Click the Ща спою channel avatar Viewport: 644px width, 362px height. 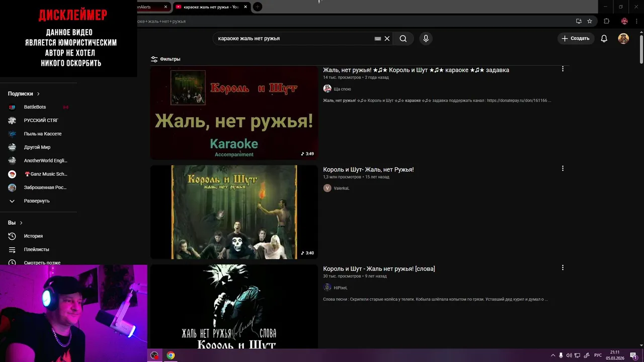[327, 88]
